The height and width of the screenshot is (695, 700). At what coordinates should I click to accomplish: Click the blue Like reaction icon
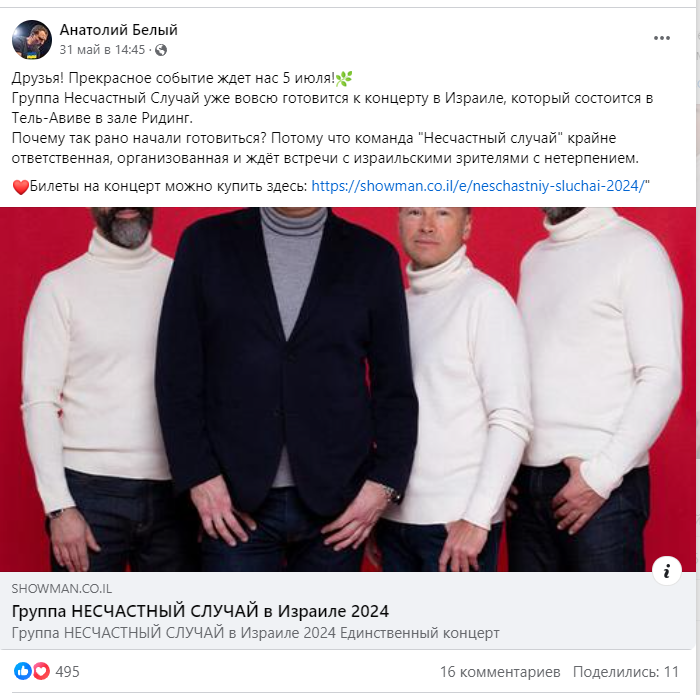pos(23,671)
